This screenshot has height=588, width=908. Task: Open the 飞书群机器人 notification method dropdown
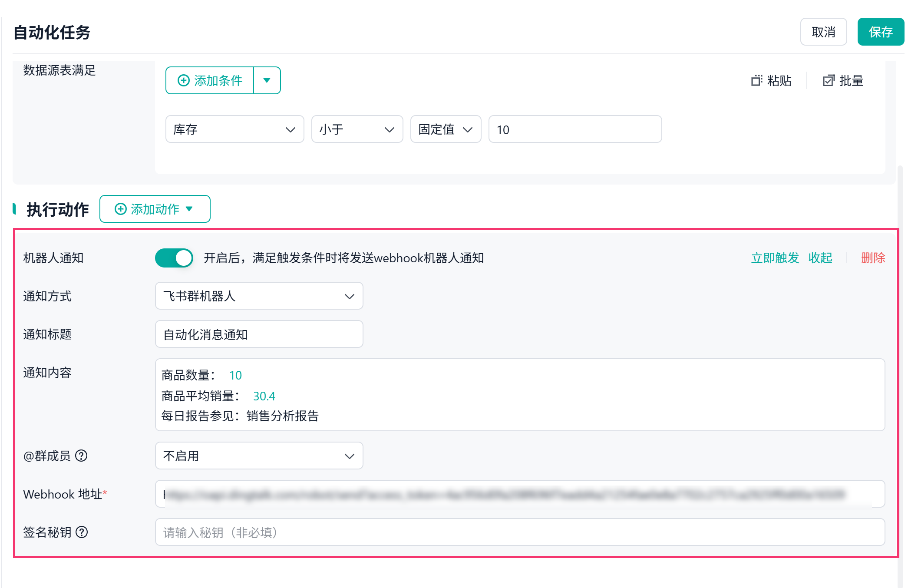[259, 296]
